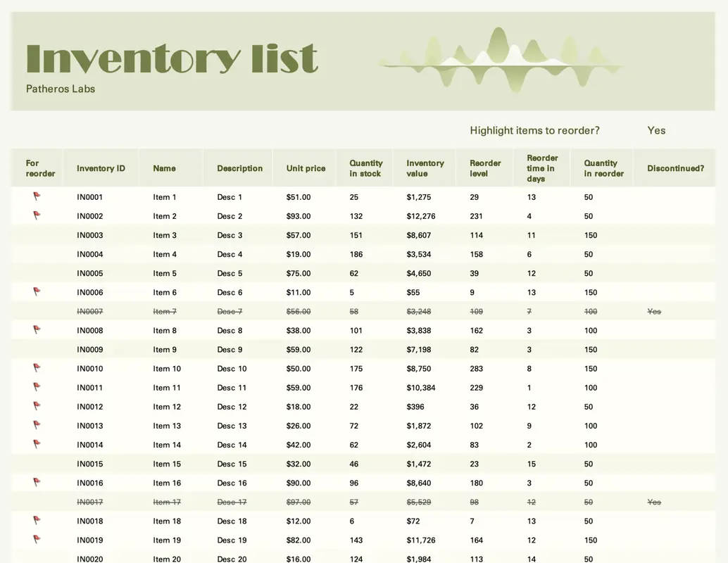Select the flag icon in the IN0013 row
The width and height of the screenshot is (728, 563).
point(37,425)
